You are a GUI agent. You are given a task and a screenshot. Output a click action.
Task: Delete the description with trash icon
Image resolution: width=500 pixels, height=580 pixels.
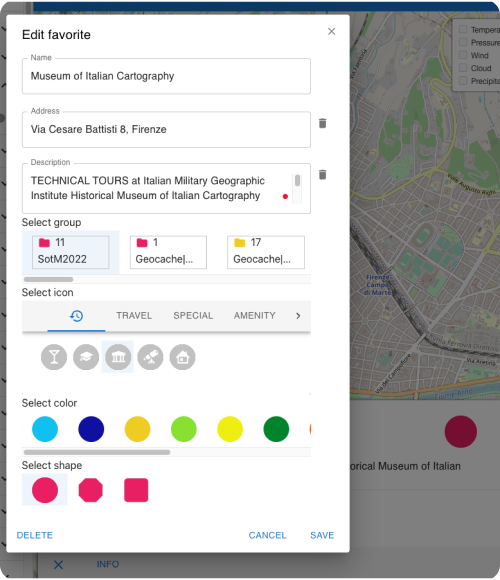pyautogui.click(x=322, y=175)
